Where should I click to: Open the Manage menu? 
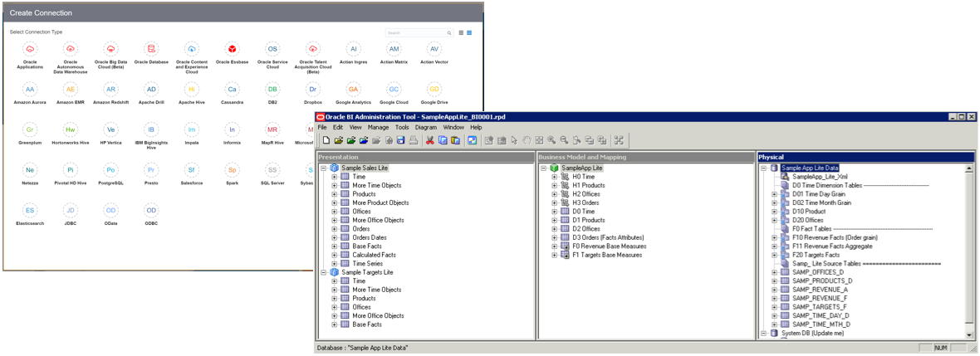tap(379, 128)
